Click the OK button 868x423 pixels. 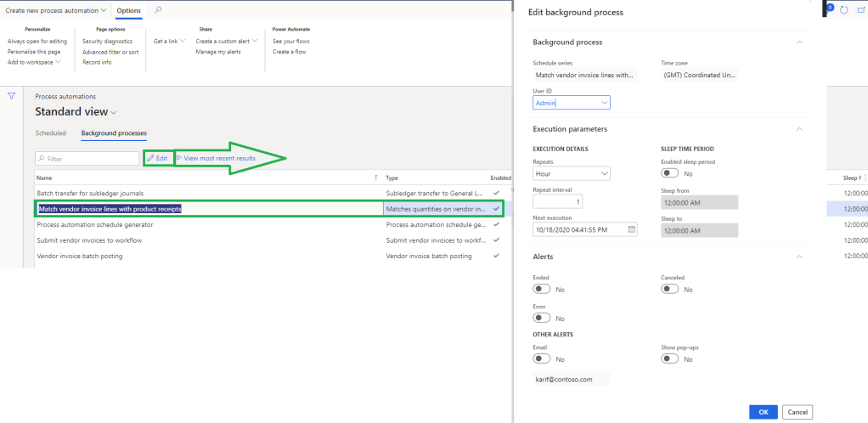click(x=763, y=412)
